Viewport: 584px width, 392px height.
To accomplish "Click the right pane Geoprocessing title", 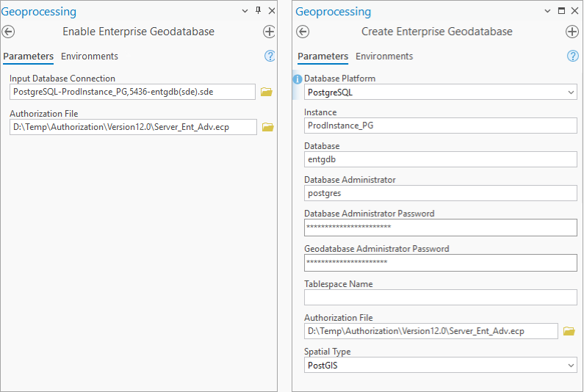I will pos(334,12).
